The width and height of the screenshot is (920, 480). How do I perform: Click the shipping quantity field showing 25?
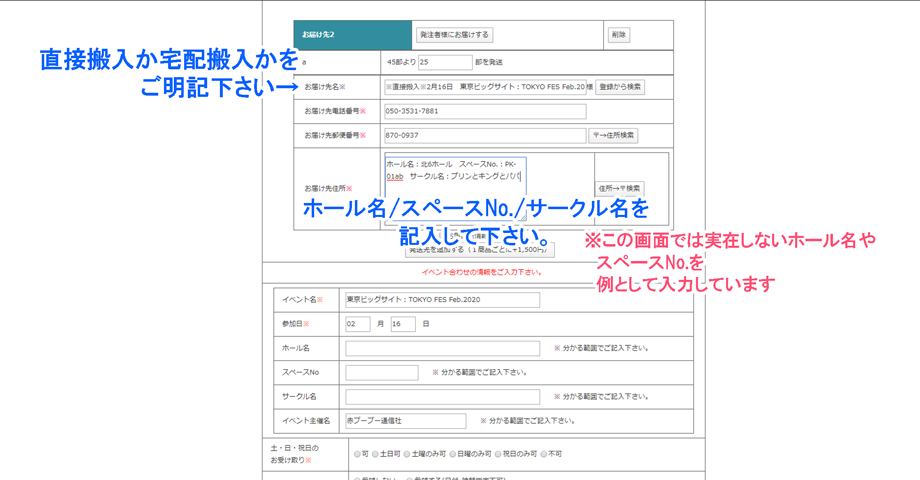pyautogui.click(x=444, y=62)
